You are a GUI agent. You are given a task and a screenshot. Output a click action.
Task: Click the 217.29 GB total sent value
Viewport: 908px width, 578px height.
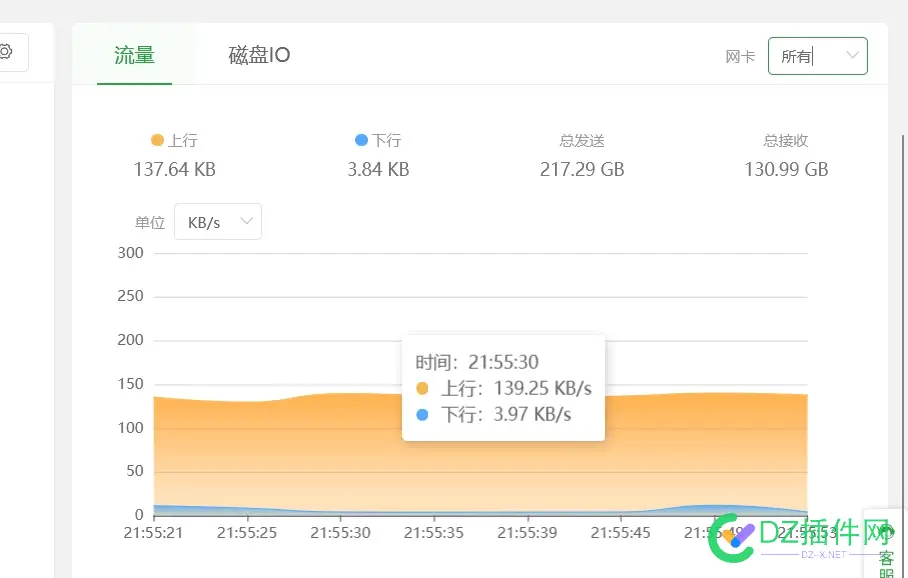pos(582,170)
